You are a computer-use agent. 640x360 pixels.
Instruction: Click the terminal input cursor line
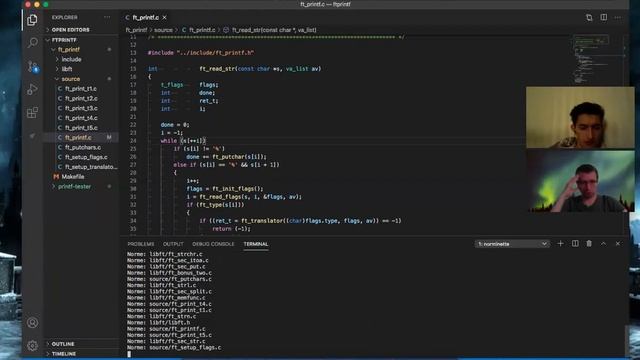point(129,354)
